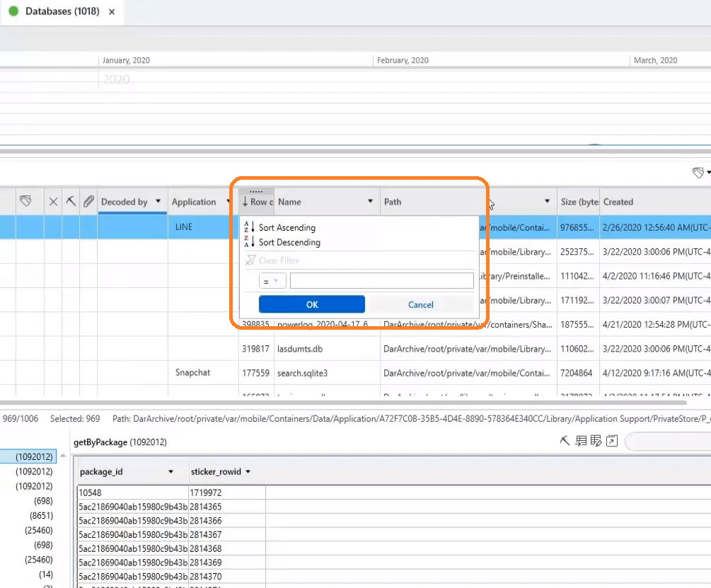This screenshot has width=711, height=588.
Task: Click the search box in getByPackage panel
Action: pyautogui.click(x=667, y=441)
